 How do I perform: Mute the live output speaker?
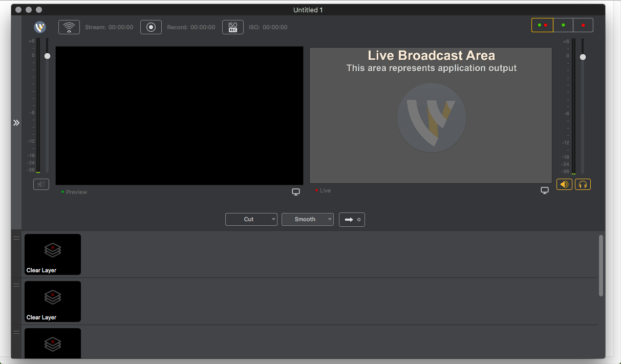[564, 184]
